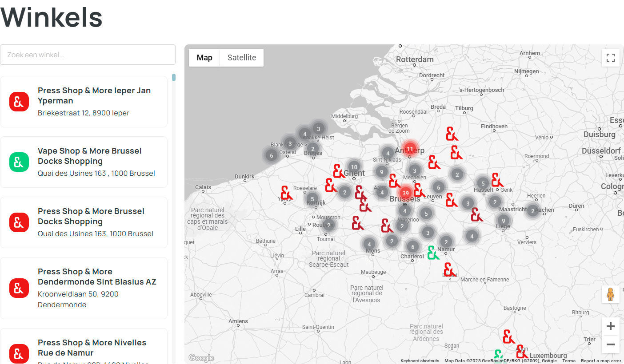This screenshot has height=364, width=624.
Task: Select the Street View pegman icon
Action: pos(611,294)
